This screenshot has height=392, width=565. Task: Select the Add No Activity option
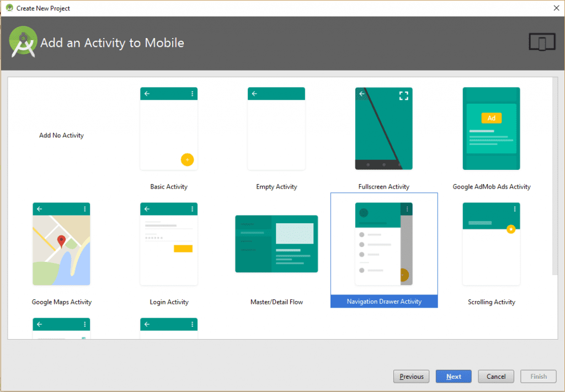(61, 135)
